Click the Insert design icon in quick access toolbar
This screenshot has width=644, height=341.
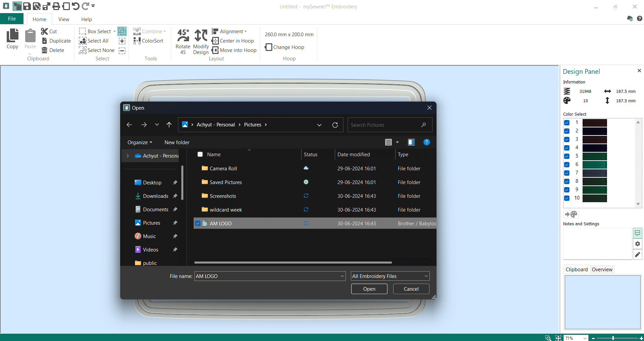point(17,6)
